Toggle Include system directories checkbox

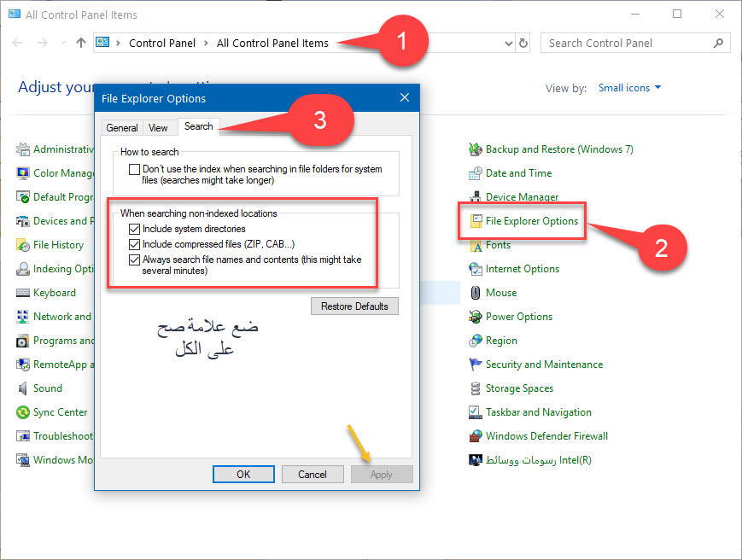(134, 229)
